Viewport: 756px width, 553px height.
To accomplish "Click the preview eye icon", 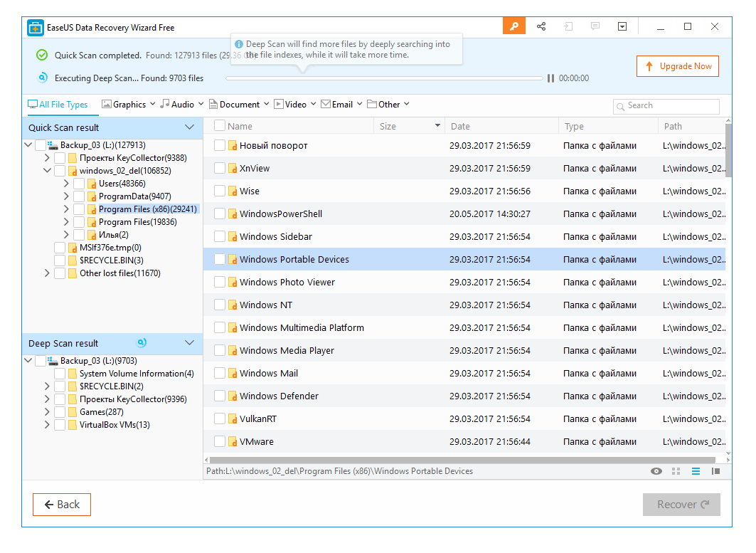I will tap(656, 471).
